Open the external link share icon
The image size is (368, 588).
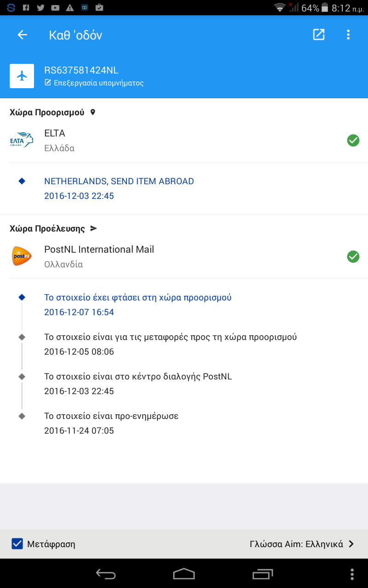pos(319,35)
